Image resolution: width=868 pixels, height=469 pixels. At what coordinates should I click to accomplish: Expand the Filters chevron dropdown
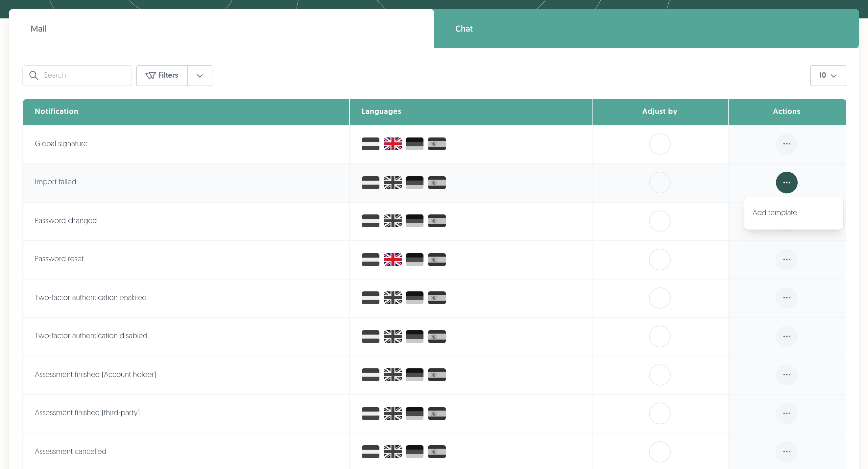[200, 76]
